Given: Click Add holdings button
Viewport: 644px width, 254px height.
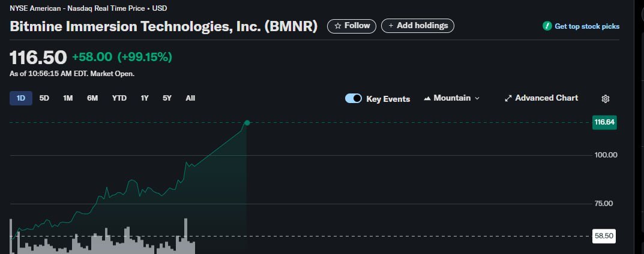Looking at the screenshot, I should 418,26.
